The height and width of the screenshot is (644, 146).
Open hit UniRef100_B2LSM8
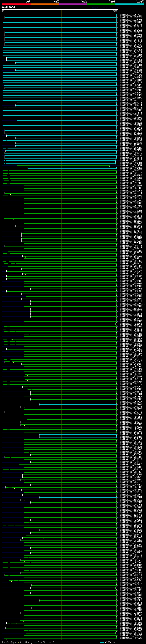tap(131, 251)
